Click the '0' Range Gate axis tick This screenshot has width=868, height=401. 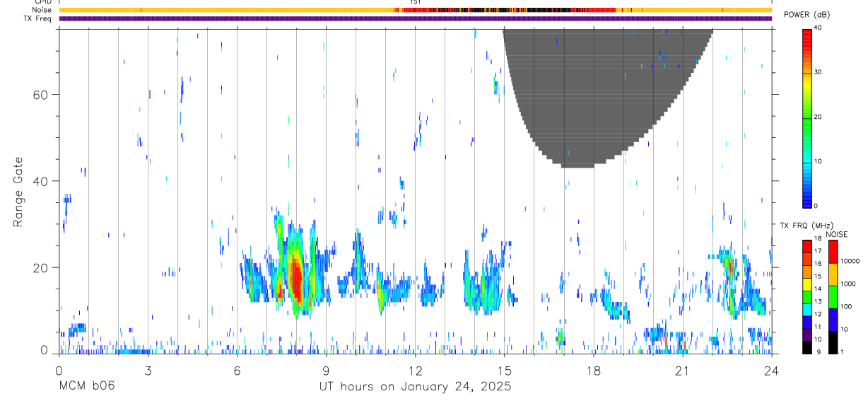[x=43, y=350]
